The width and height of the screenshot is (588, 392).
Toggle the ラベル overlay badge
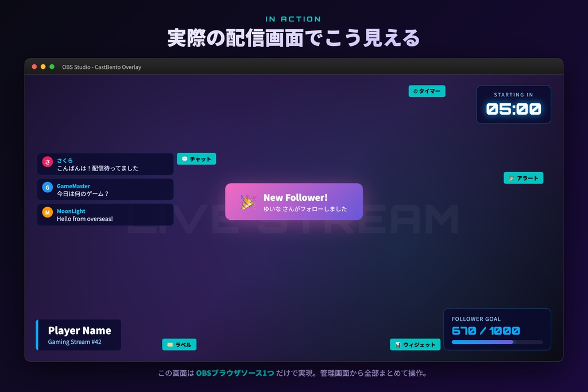179,344
